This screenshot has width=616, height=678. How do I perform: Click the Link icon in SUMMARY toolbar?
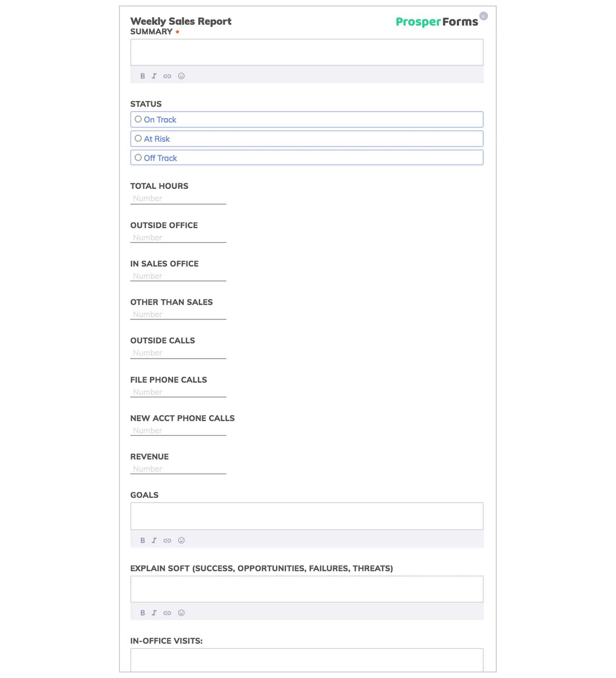coord(168,75)
